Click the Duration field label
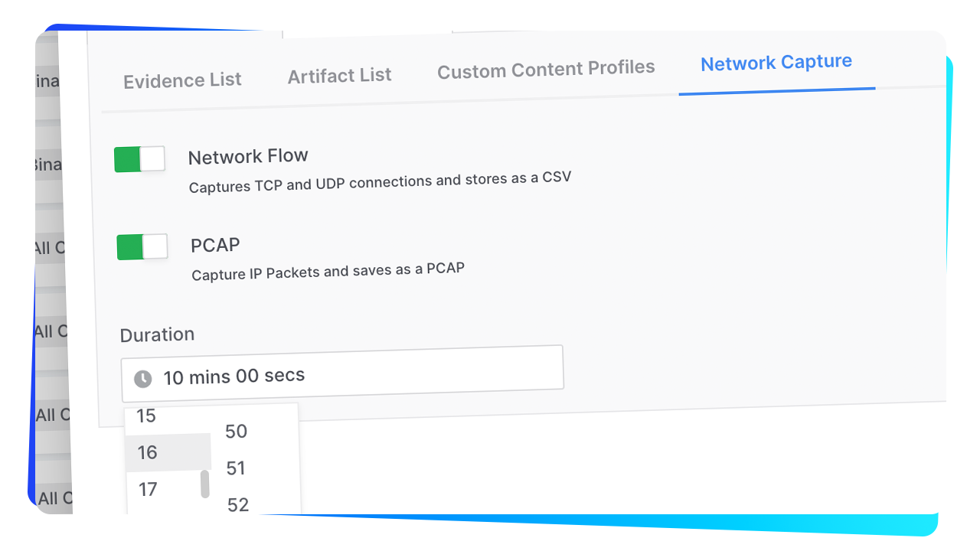The height and width of the screenshot is (551, 980). click(157, 335)
